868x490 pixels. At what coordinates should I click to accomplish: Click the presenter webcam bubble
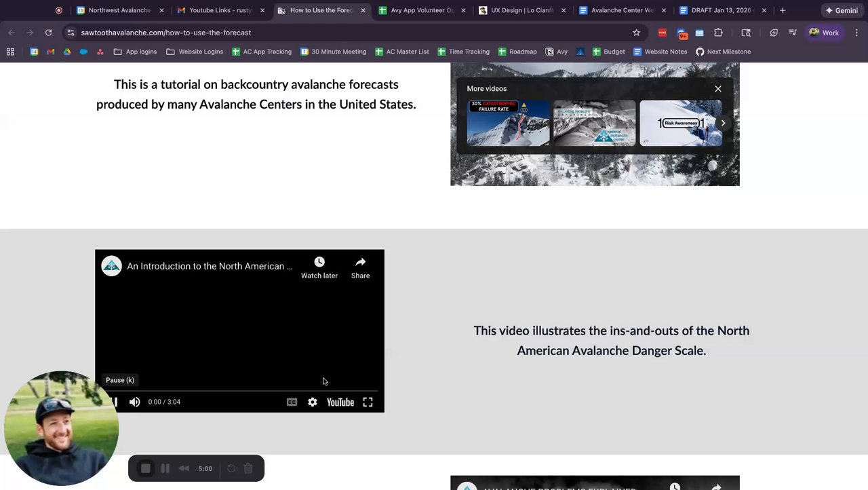pos(61,428)
